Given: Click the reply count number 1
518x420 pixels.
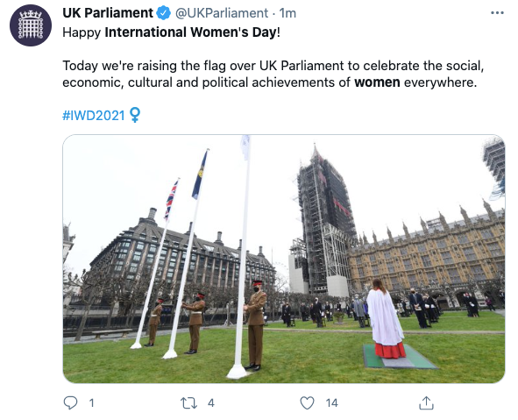Looking at the screenshot, I should tap(91, 403).
